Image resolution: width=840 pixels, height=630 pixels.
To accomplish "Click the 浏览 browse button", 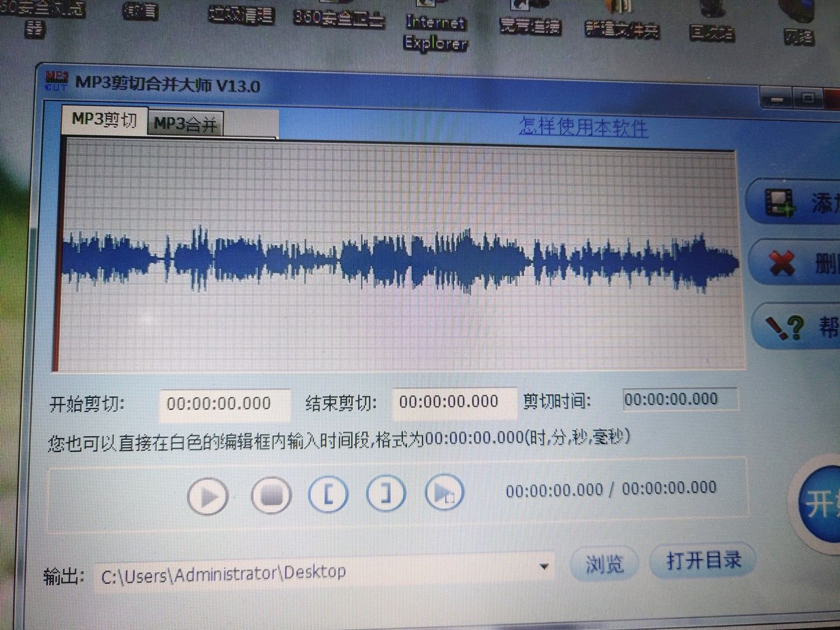I will click(x=605, y=563).
